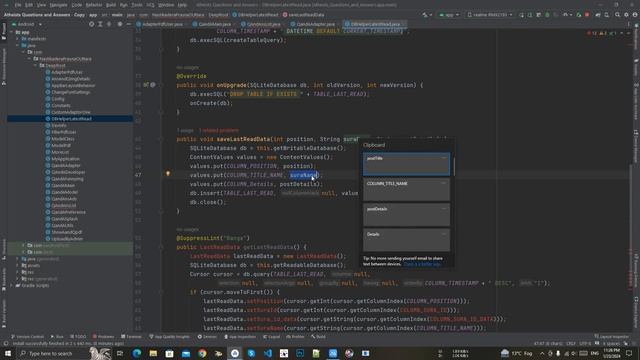This screenshot has height=360, width=640.
Task: Expand the assets folder node
Action: coord(18,265)
